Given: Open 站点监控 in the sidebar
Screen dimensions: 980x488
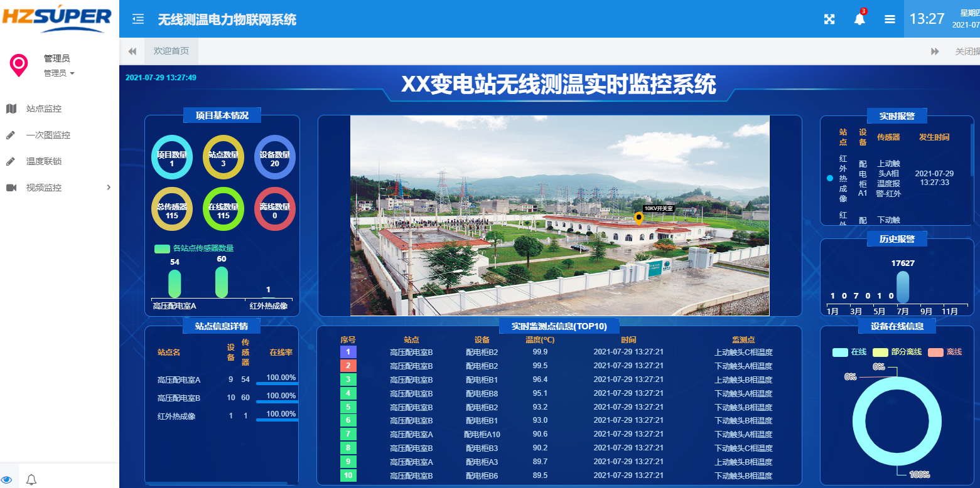Looking at the screenshot, I should [44, 109].
